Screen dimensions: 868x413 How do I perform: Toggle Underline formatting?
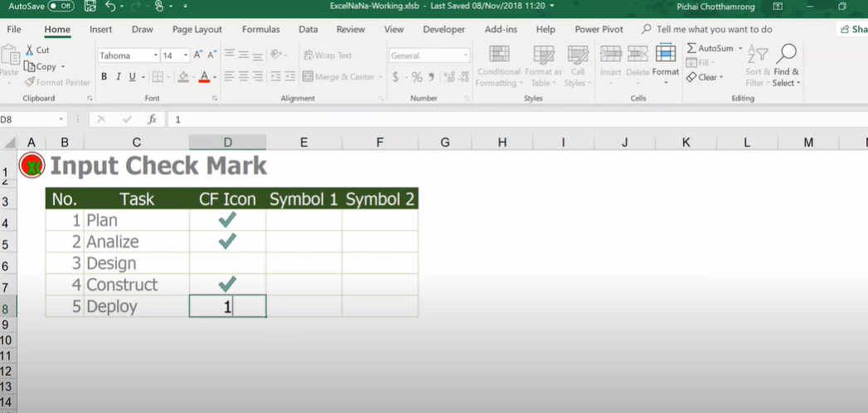click(133, 77)
